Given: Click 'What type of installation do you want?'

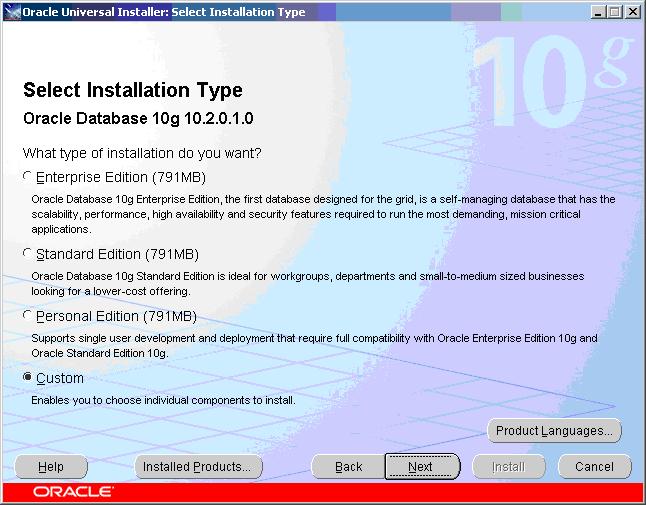Looking at the screenshot, I should click(142, 153).
